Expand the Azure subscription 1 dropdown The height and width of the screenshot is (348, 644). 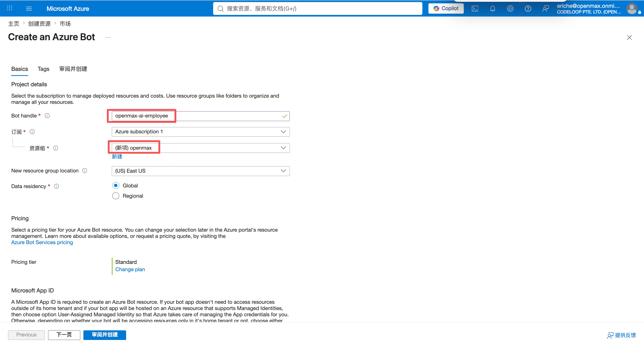(201, 132)
